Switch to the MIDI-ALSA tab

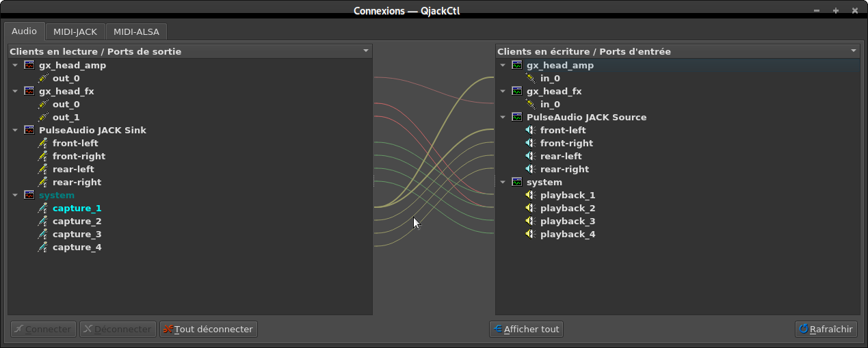tap(137, 31)
